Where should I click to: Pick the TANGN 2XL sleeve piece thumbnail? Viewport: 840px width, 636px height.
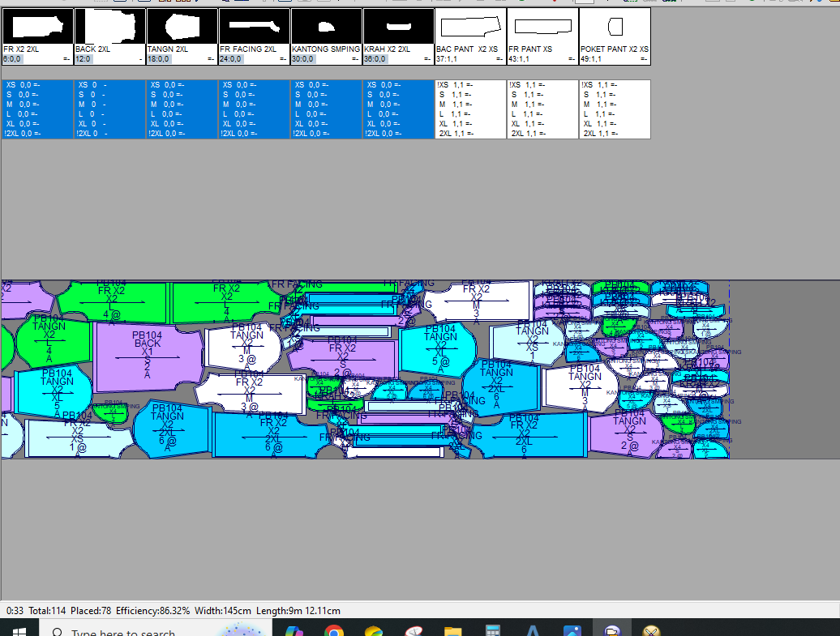point(182,26)
